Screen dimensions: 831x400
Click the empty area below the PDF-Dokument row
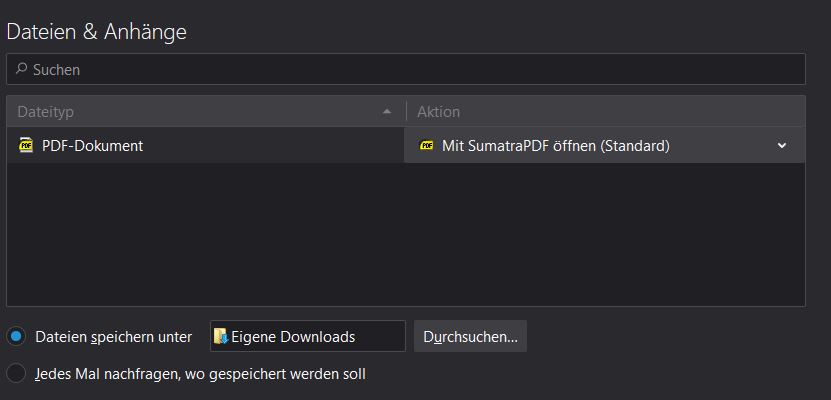pyautogui.click(x=400, y=235)
